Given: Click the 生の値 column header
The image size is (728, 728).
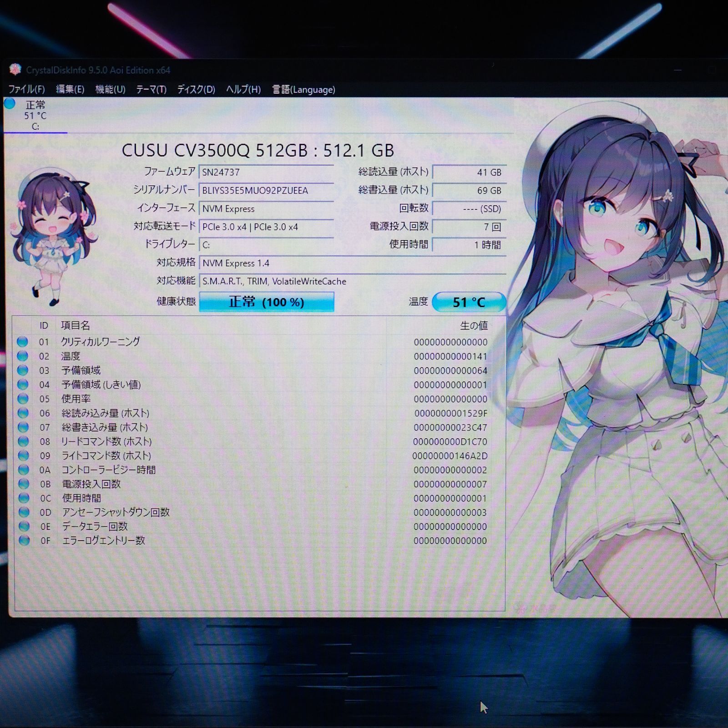Looking at the screenshot, I should 474,325.
